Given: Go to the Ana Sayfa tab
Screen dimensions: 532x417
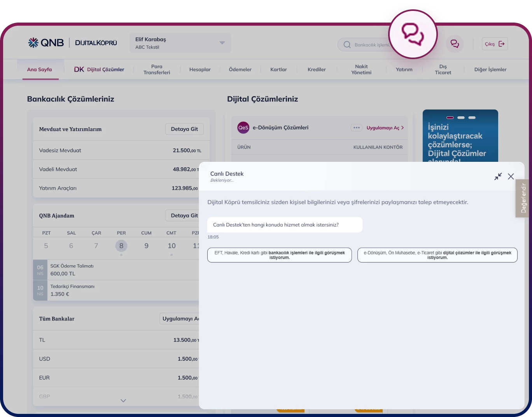Looking at the screenshot, I should coord(39,70).
